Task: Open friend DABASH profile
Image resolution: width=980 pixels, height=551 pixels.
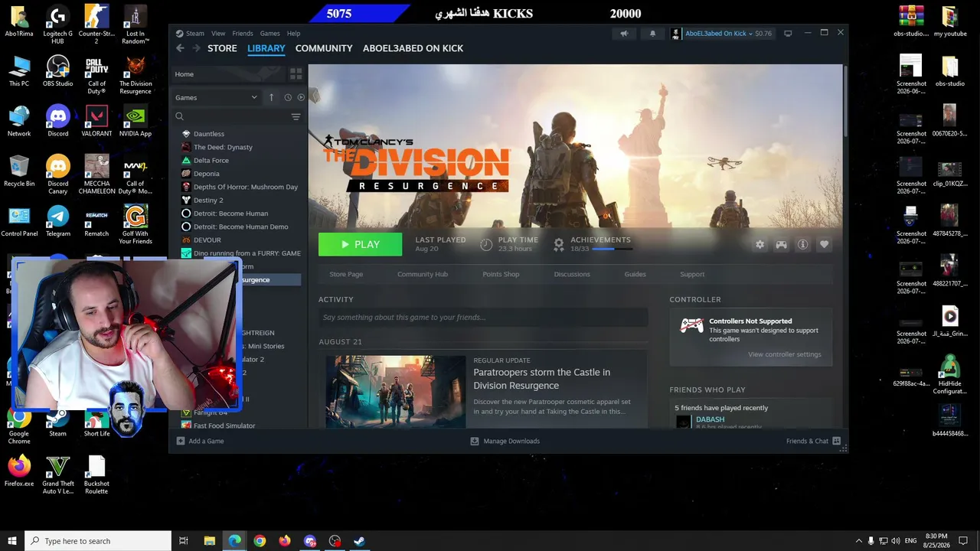Action: pos(710,419)
